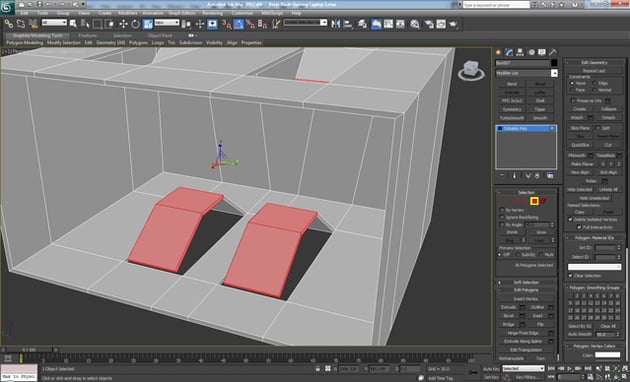Open the Modifier List dropdown
The image size is (630, 382).
(x=527, y=74)
